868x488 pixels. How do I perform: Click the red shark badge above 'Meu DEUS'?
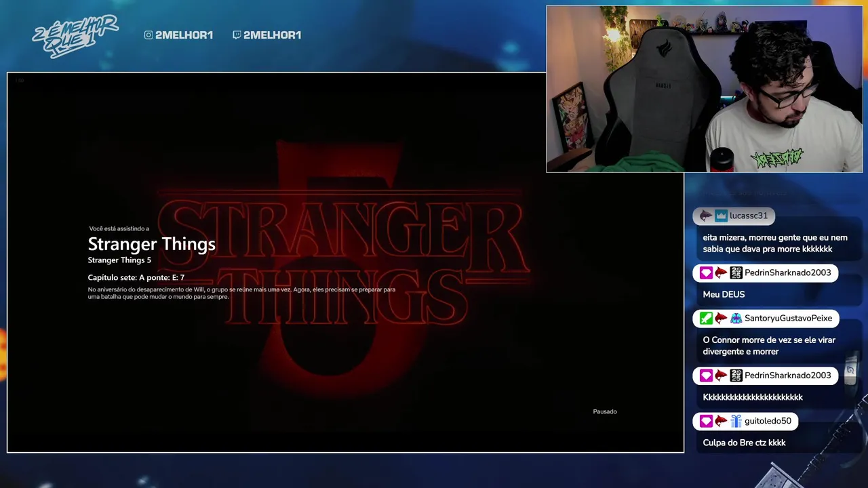point(721,273)
